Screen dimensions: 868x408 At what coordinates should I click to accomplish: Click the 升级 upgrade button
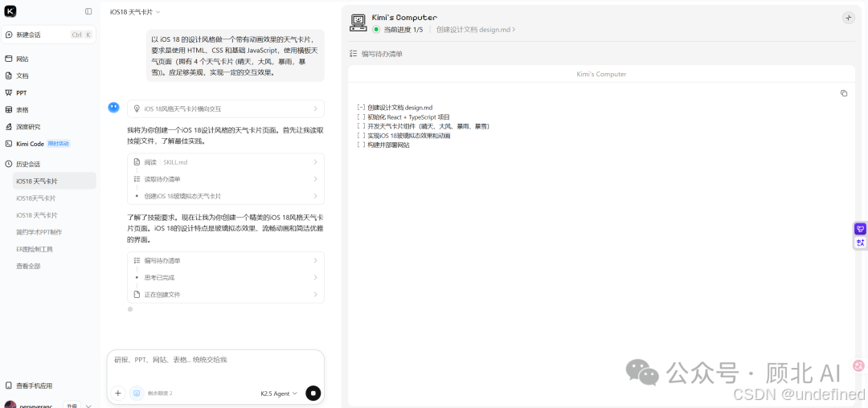pyautogui.click(x=72, y=406)
